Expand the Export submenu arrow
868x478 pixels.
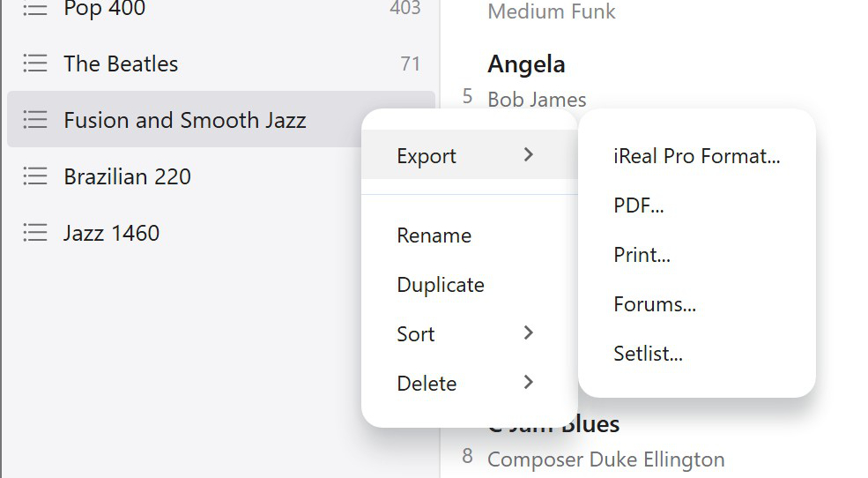click(x=528, y=155)
